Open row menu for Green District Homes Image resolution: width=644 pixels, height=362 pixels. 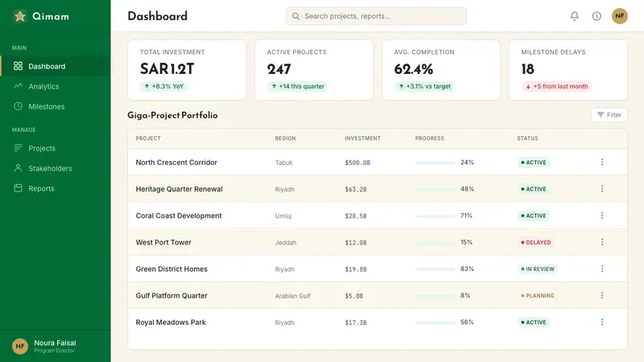602,269
